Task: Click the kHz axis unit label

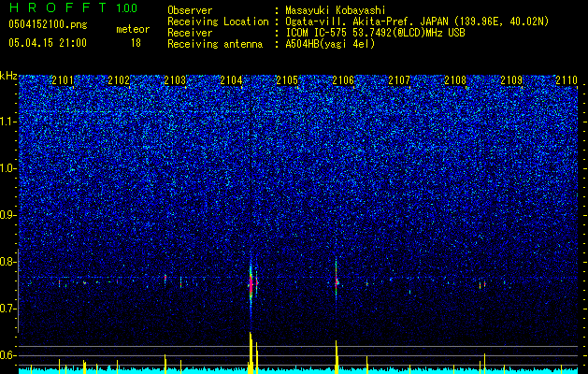Action: pyautogui.click(x=8, y=76)
